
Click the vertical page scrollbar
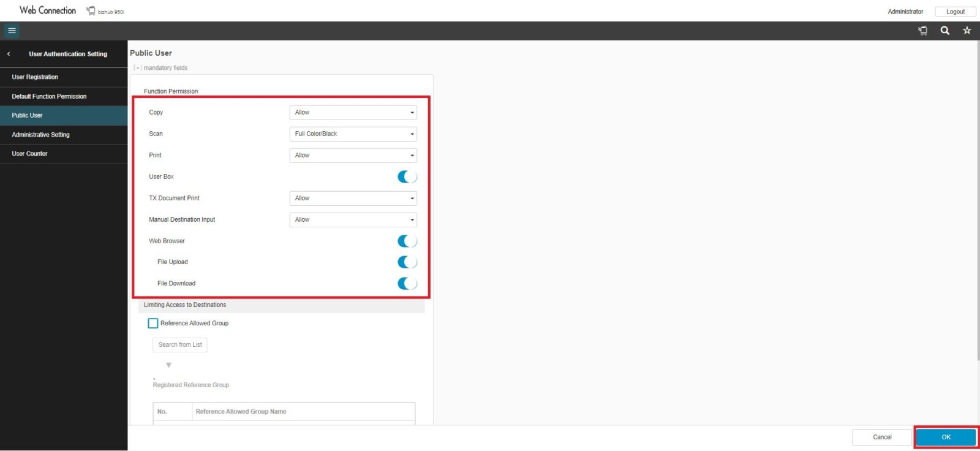coord(978,202)
